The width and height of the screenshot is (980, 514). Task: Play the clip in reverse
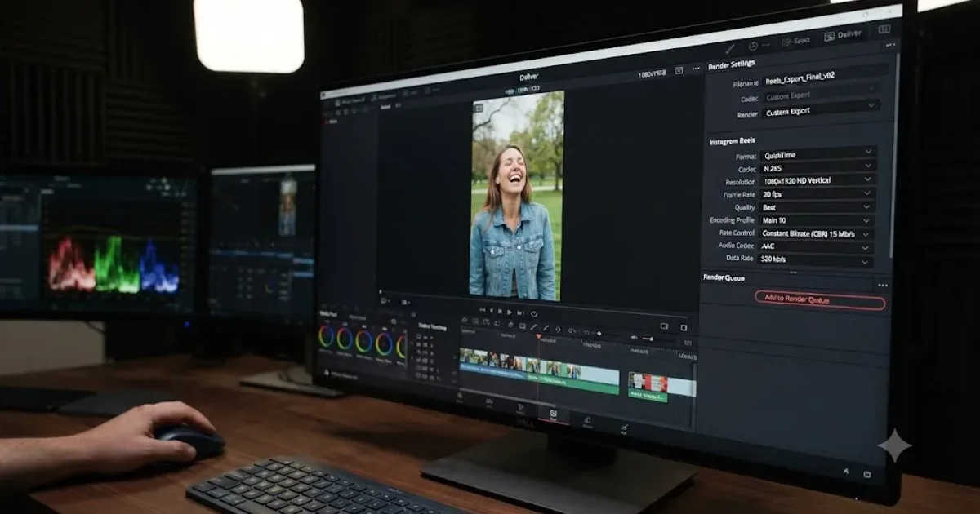[492, 311]
